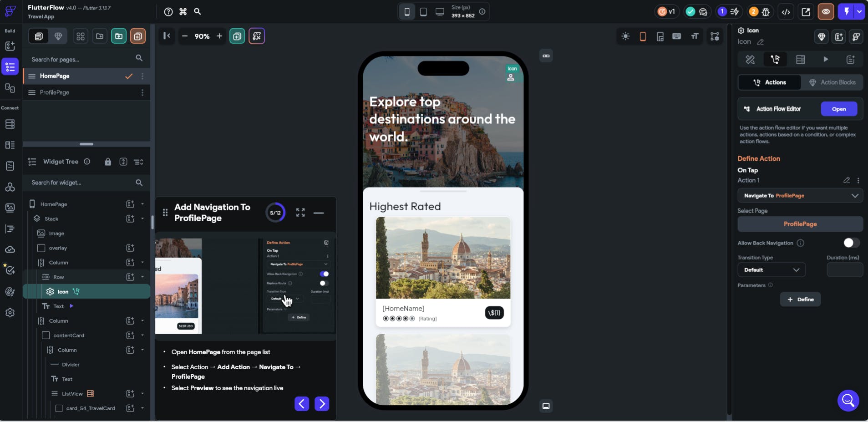Image resolution: width=868 pixels, height=422 pixels.
Task: Click tutorial progress 5/12 indicator
Action: pos(275,213)
